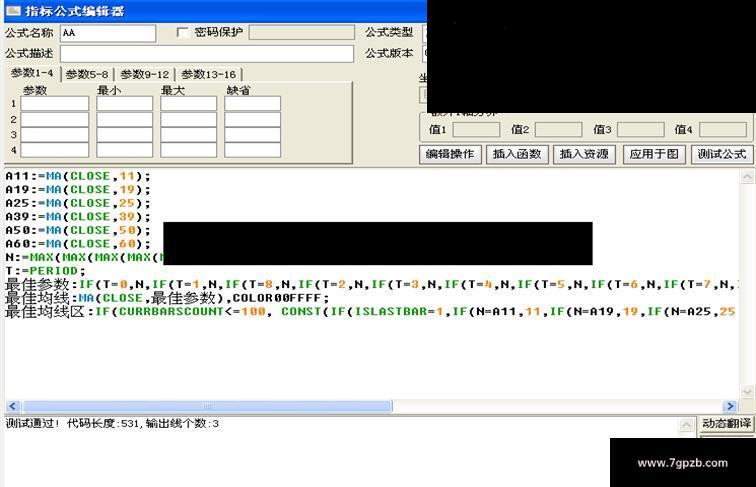Click the 值3 input field
The width and height of the screenshot is (756, 487).
(641, 129)
